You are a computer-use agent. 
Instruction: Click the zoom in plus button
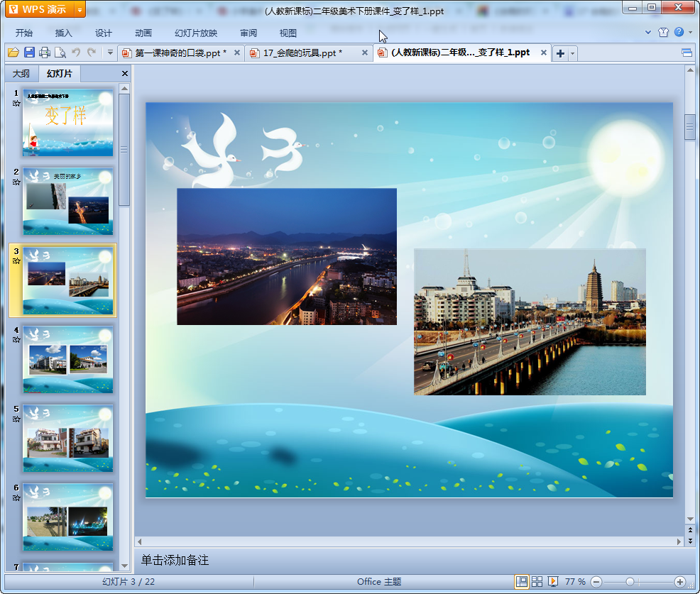(x=679, y=581)
